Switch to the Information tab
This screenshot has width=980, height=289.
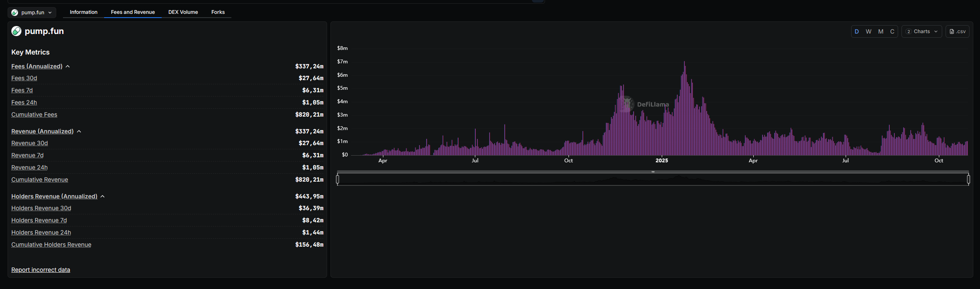(84, 12)
